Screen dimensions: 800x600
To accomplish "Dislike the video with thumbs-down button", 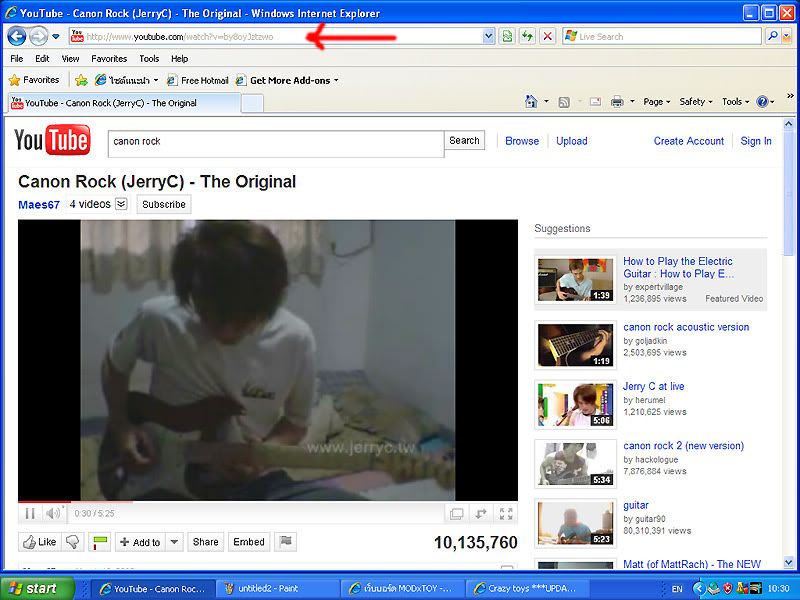I will [x=73, y=542].
